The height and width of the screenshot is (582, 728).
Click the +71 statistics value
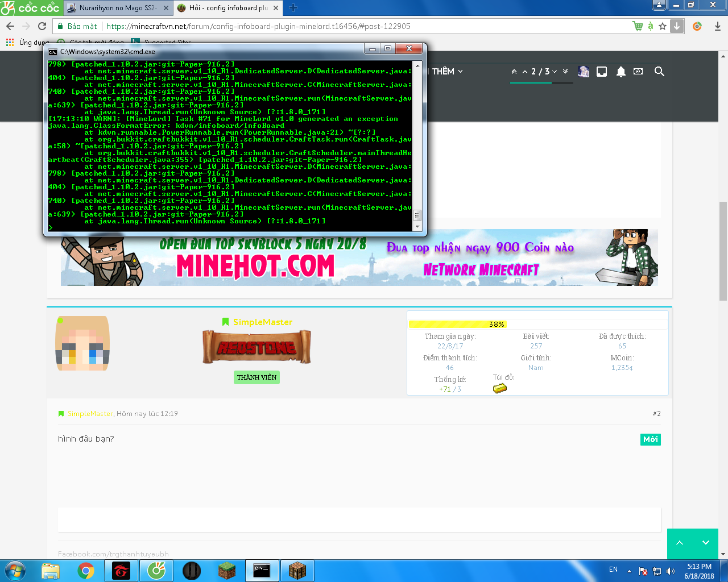(x=445, y=389)
